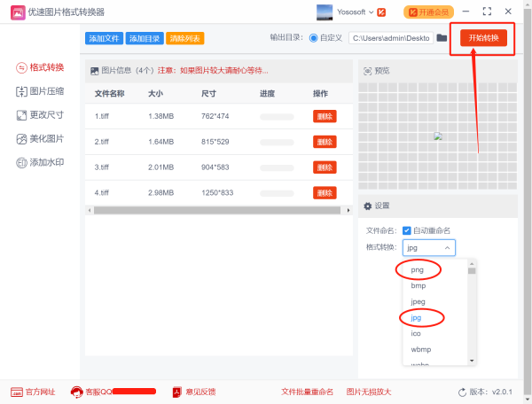Click the list scrollbar right arrow
Viewport: 532px width, 404px height.
pos(348,210)
